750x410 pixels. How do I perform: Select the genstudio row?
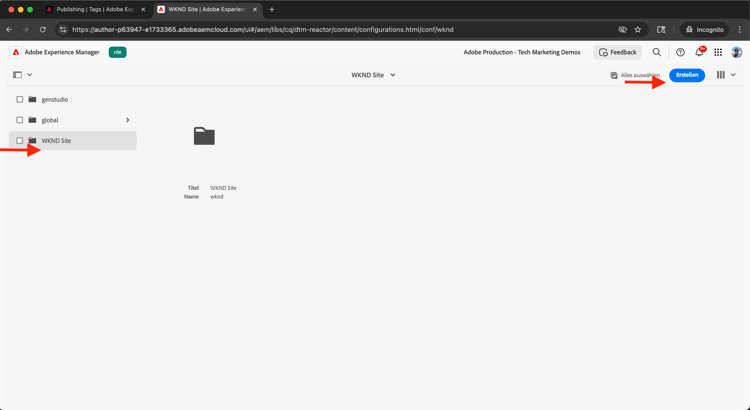pyautogui.click(x=73, y=100)
